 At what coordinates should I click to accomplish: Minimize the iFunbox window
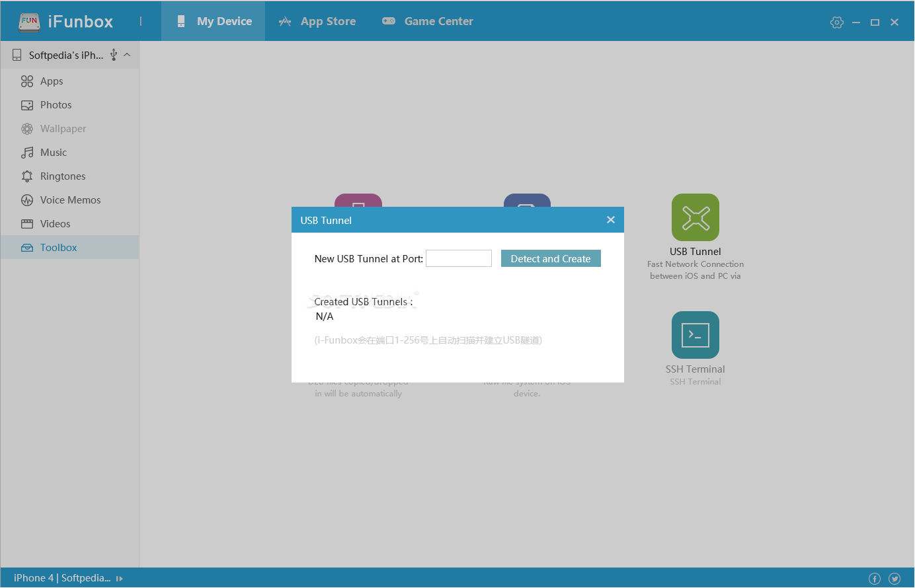pyautogui.click(x=856, y=22)
